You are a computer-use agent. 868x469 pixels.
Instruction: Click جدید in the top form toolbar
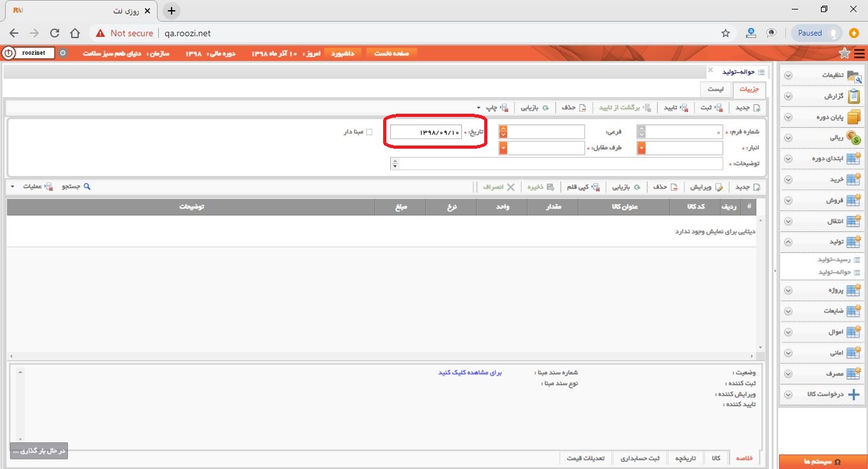747,107
